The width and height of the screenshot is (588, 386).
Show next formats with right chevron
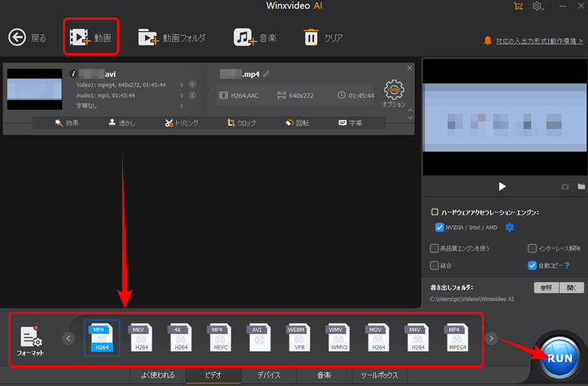491,338
